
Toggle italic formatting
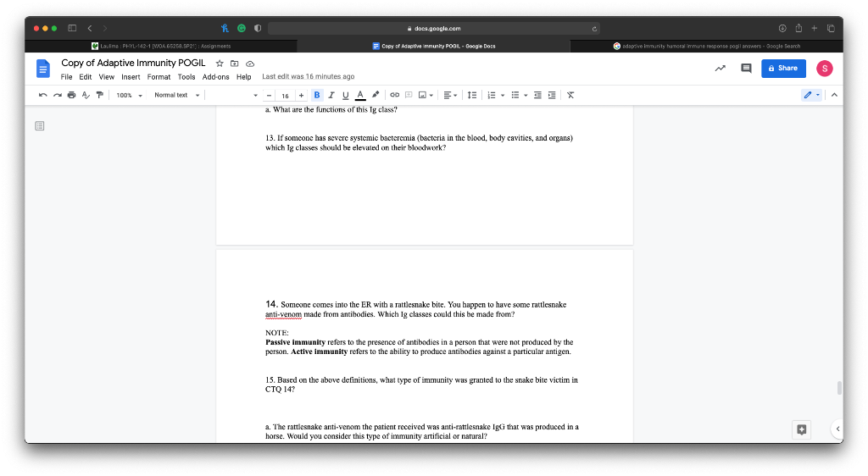click(331, 95)
